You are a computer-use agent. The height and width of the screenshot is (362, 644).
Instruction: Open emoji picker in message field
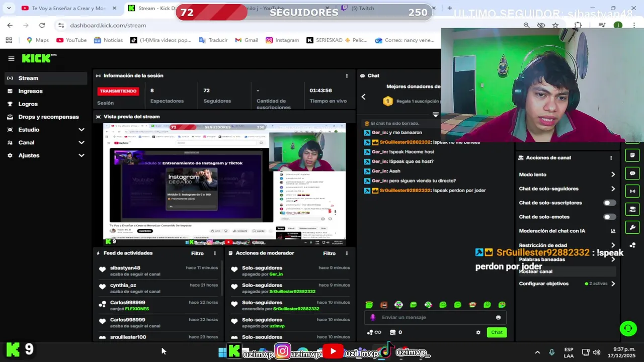498,317
